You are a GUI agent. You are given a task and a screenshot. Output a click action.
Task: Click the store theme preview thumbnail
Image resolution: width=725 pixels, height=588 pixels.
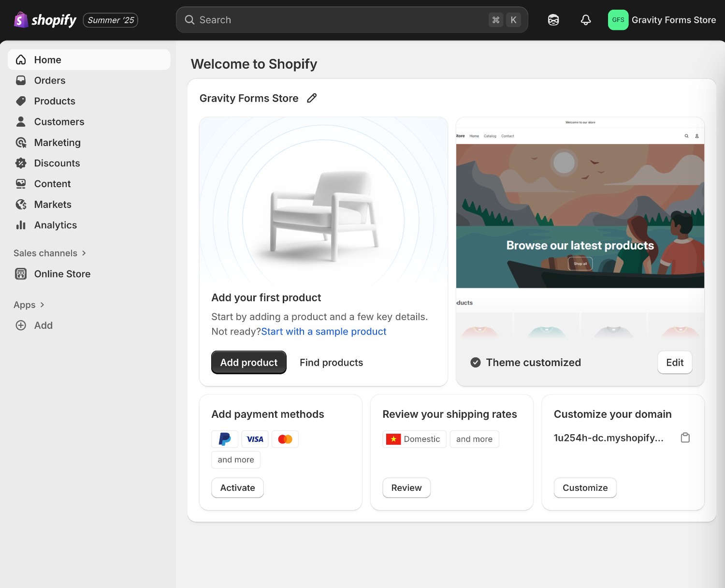[x=580, y=228]
